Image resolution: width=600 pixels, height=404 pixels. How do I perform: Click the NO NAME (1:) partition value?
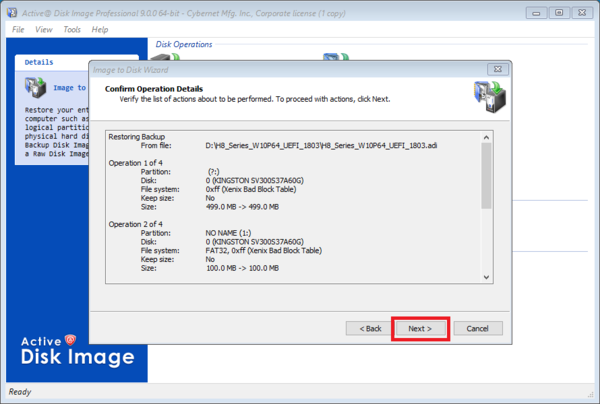pyautogui.click(x=228, y=233)
